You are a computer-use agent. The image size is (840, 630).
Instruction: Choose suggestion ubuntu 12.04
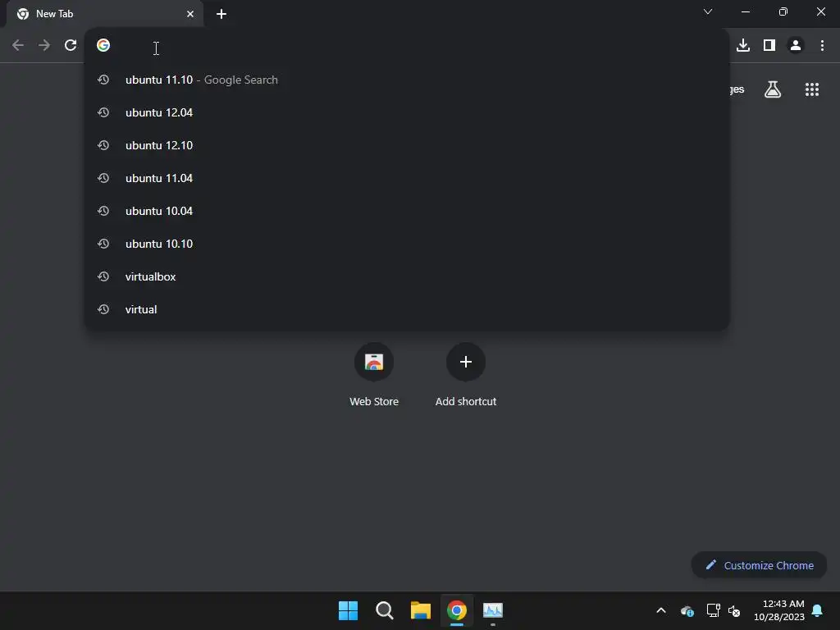tap(407, 112)
